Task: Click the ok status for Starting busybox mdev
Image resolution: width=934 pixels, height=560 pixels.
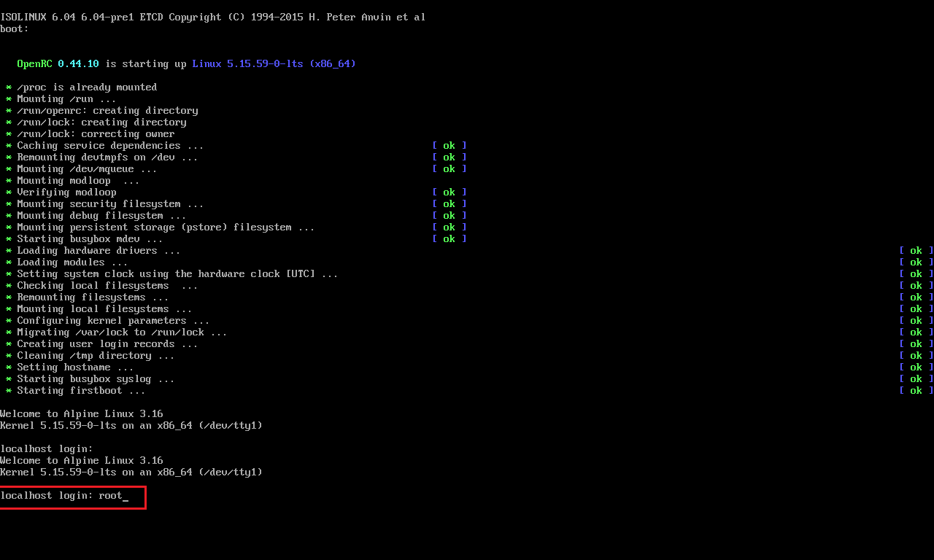Action: coord(449,239)
